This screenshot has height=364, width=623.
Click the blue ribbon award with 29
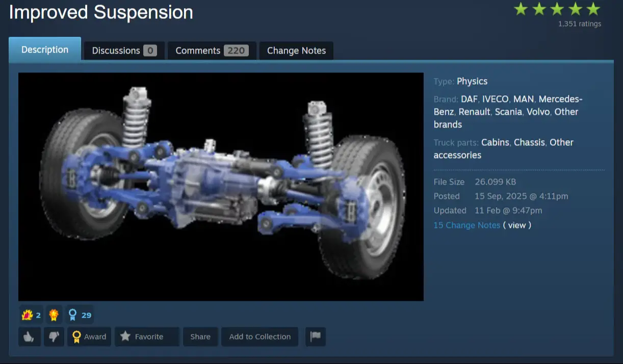(80, 315)
